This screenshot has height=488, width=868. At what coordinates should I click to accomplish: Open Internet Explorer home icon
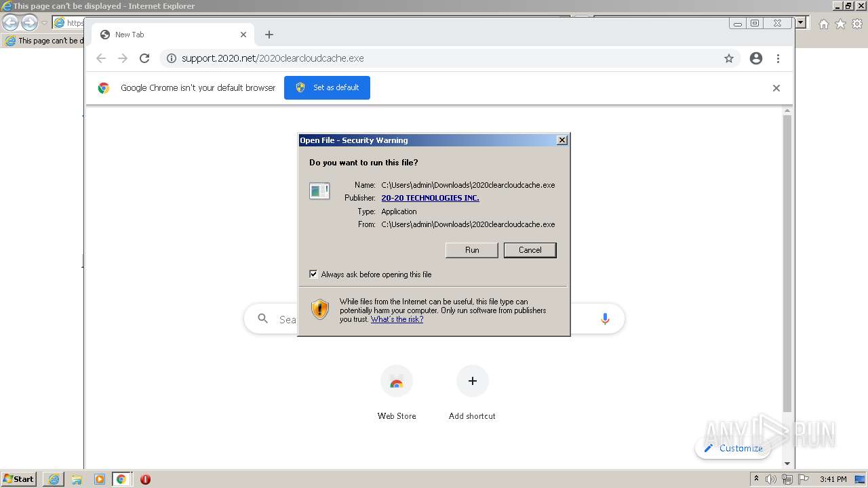823,24
